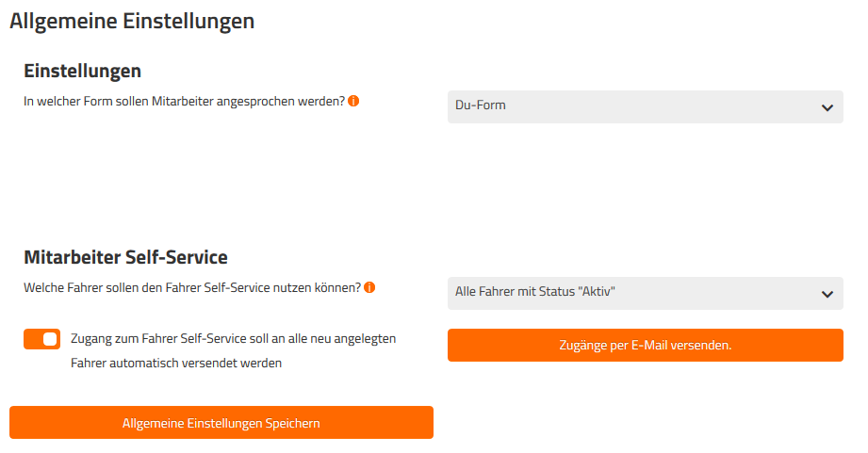
Task: Click selected value text 'Du-Form'
Action: click(x=481, y=105)
